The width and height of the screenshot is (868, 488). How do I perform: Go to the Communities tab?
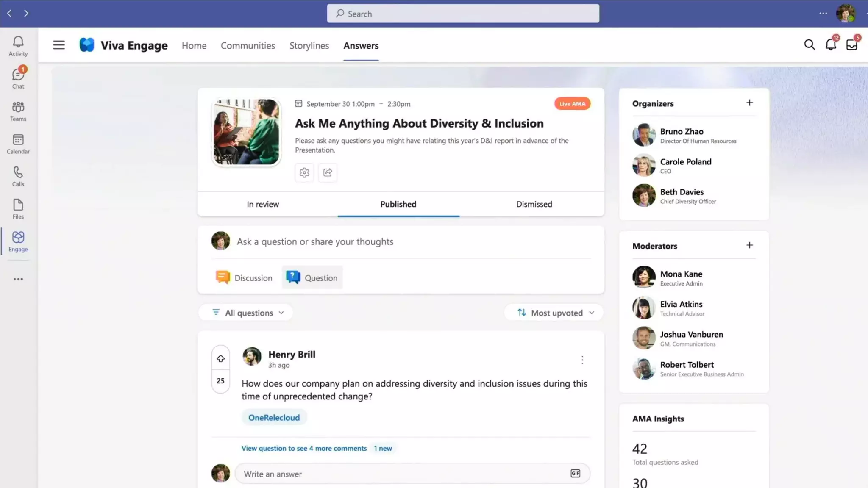tap(248, 45)
